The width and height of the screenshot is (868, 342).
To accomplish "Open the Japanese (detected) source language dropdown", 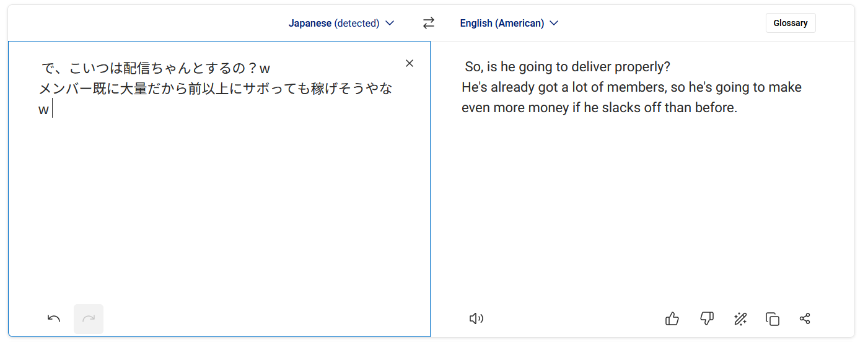I will click(x=333, y=23).
